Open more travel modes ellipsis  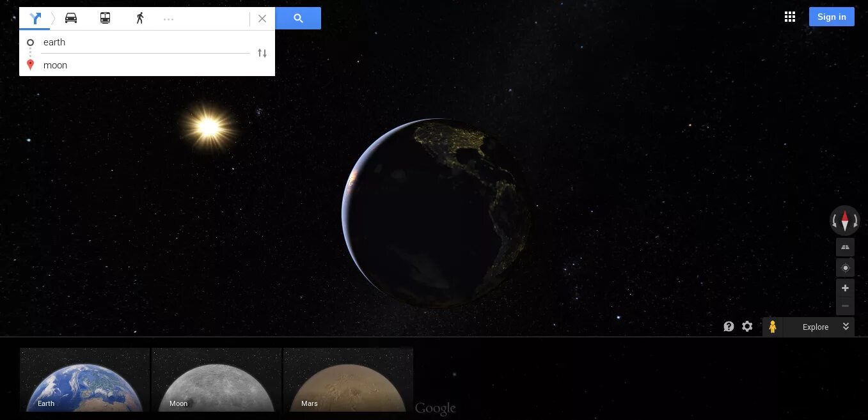click(169, 19)
